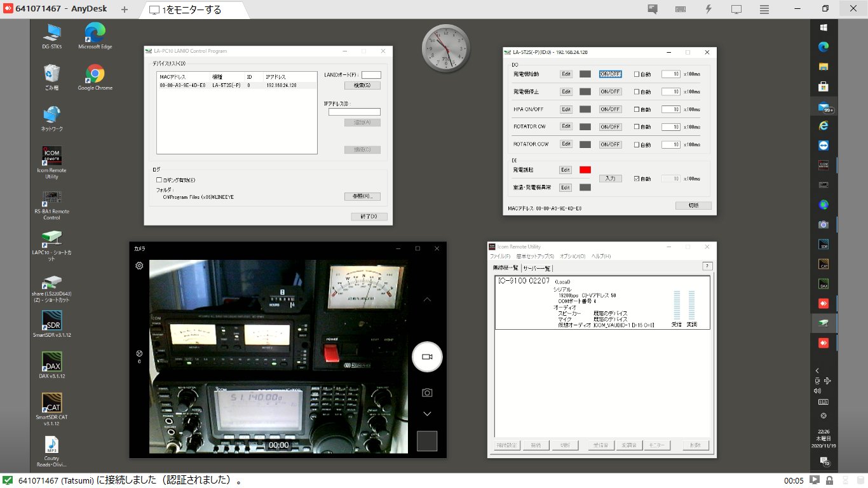Click the Windows Start button on the taskbar

pos(824,28)
